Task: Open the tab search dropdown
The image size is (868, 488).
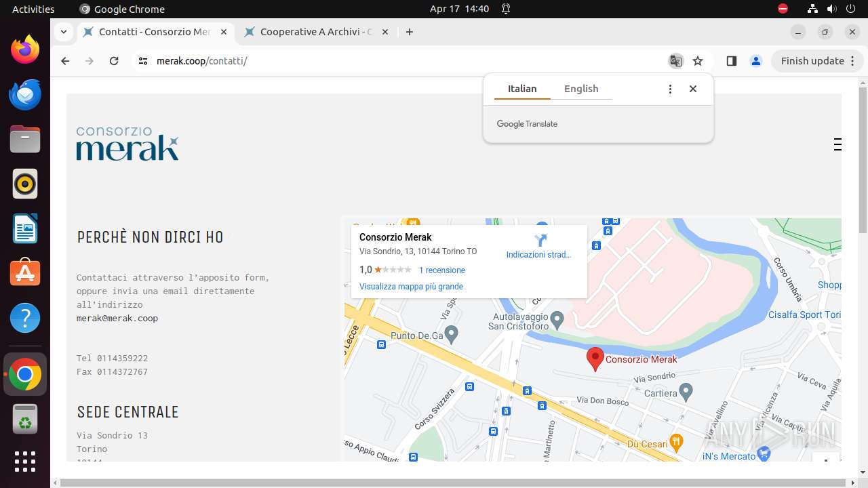Action: [x=63, y=32]
